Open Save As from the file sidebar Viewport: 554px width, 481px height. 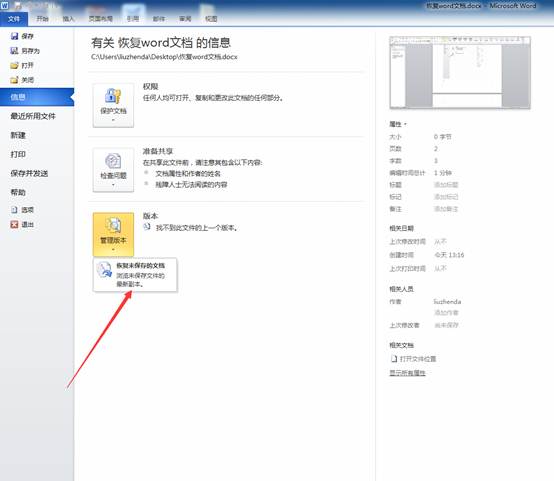[x=25, y=51]
